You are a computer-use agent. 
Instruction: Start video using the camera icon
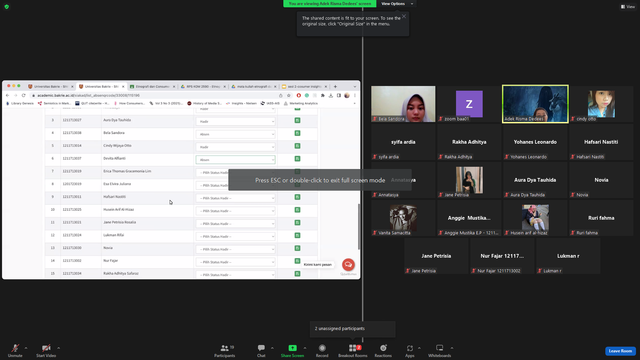pyautogui.click(x=46, y=350)
